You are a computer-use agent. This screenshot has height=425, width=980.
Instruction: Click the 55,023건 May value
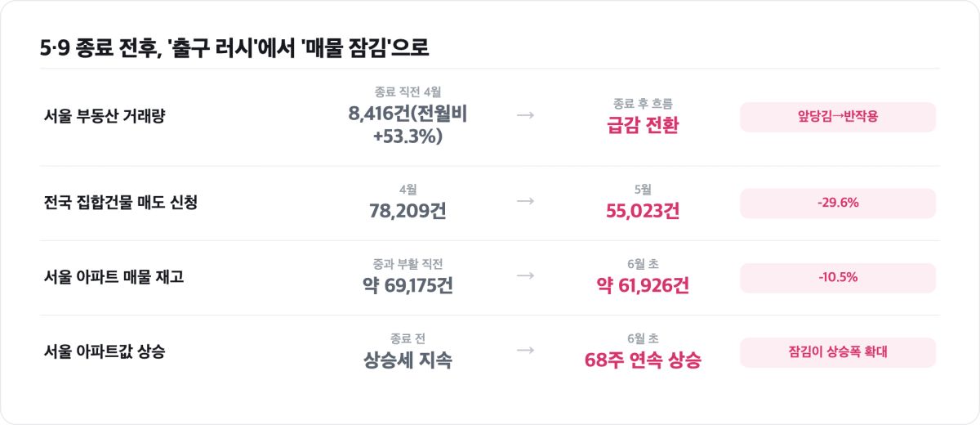[x=643, y=212]
